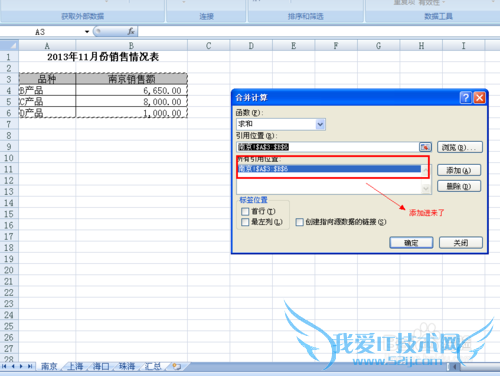Confirm with the 确定 button
500x376 pixels.
(411, 243)
